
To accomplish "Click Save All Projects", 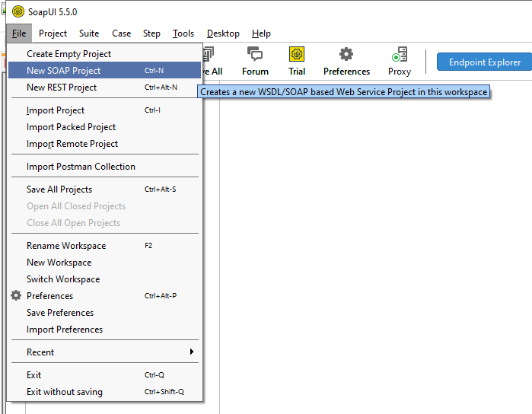I will 104,189.
